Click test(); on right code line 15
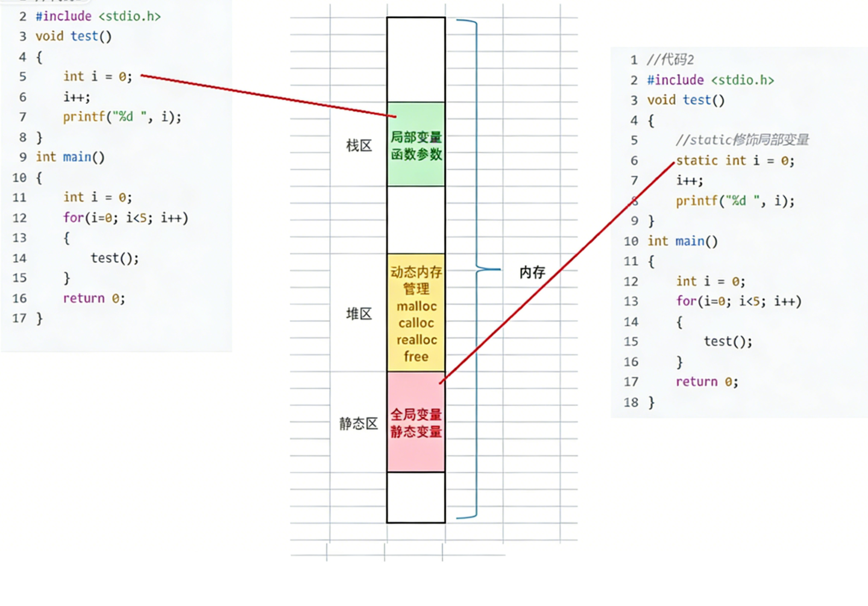 click(x=728, y=341)
